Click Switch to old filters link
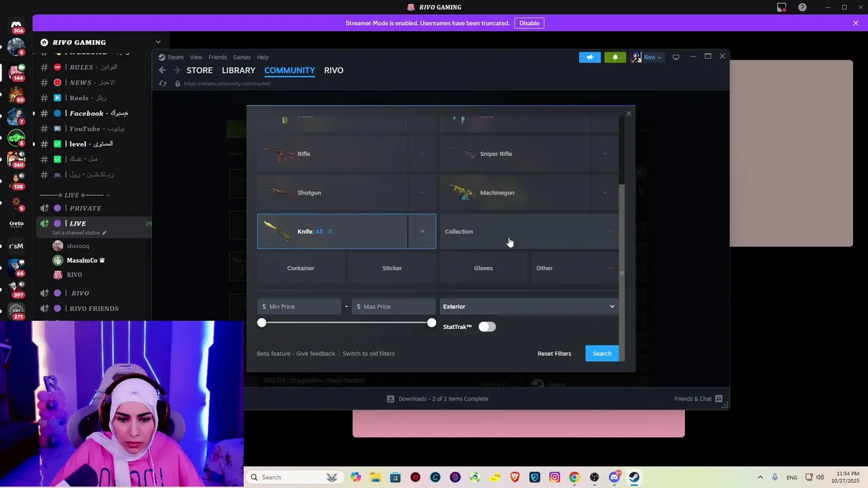 (368, 353)
